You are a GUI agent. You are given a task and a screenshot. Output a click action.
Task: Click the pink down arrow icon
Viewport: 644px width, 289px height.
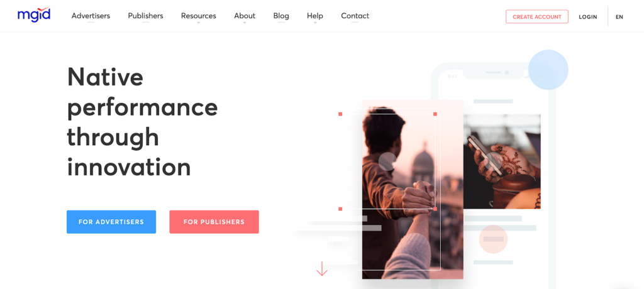pos(321,268)
